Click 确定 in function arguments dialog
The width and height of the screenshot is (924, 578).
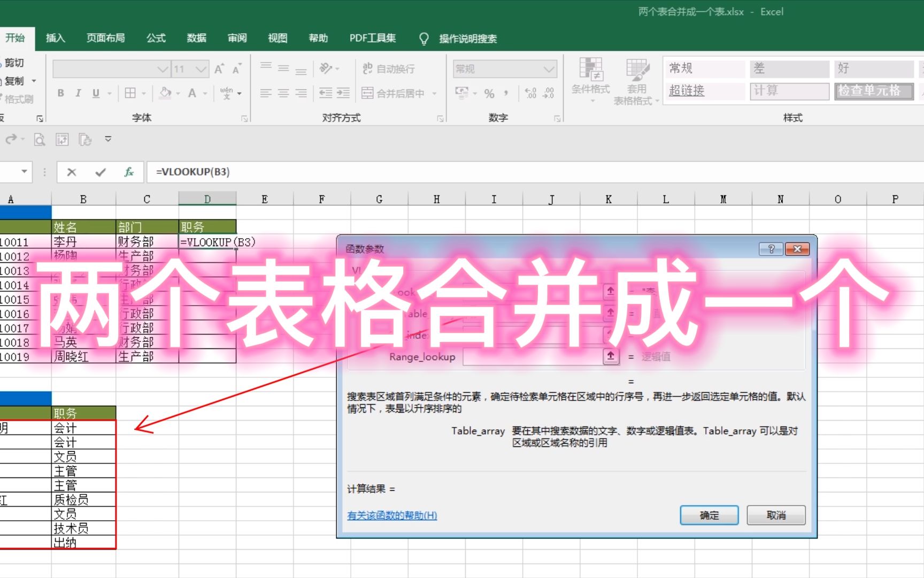(x=709, y=515)
